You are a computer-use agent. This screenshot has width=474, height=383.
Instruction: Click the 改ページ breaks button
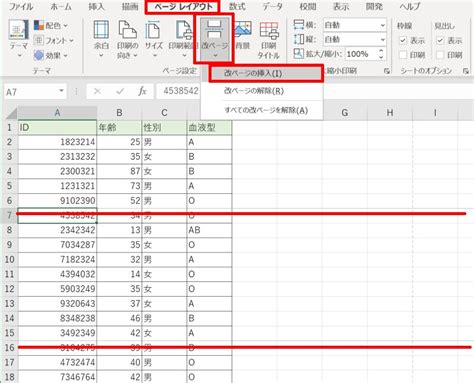[x=215, y=39]
